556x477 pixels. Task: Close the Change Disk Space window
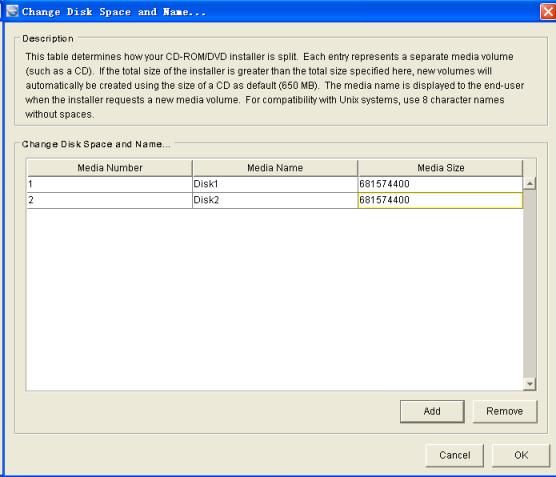coord(548,12)
